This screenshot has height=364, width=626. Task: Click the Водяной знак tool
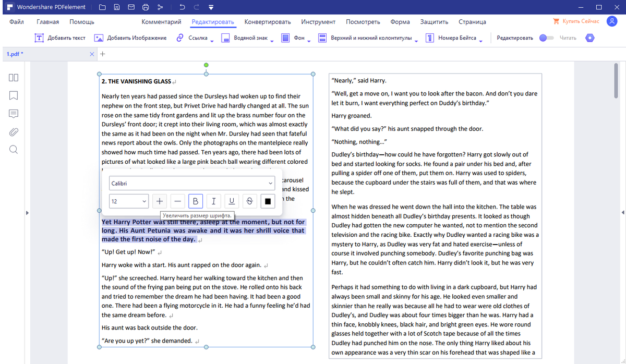click(x=245, y=38)
